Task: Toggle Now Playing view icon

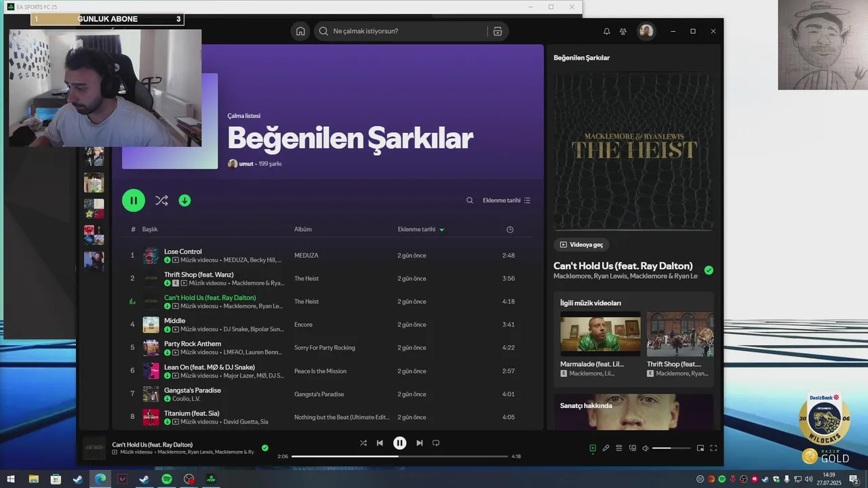Action: [x=592, y=448]
